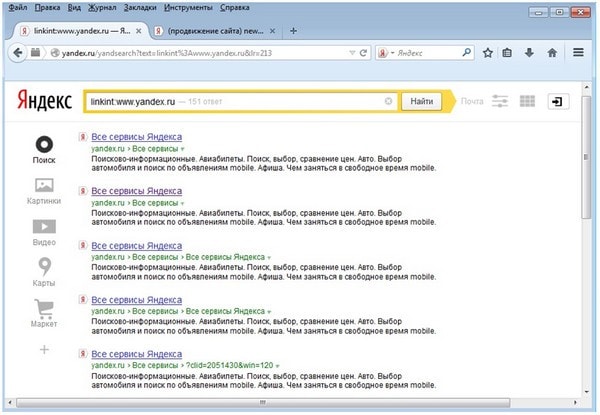Open the URL bar history dropdown arrow

click(x=348, y=52)
